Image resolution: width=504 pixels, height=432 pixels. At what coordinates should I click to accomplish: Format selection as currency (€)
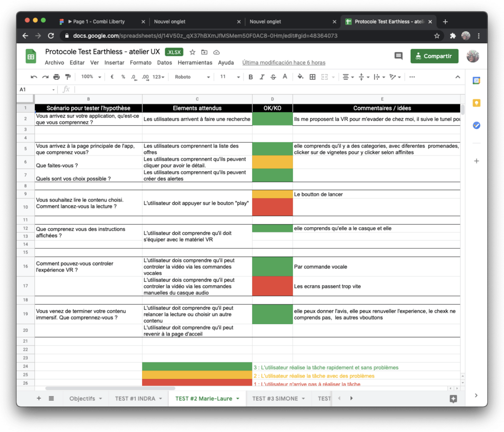[112, 77]
